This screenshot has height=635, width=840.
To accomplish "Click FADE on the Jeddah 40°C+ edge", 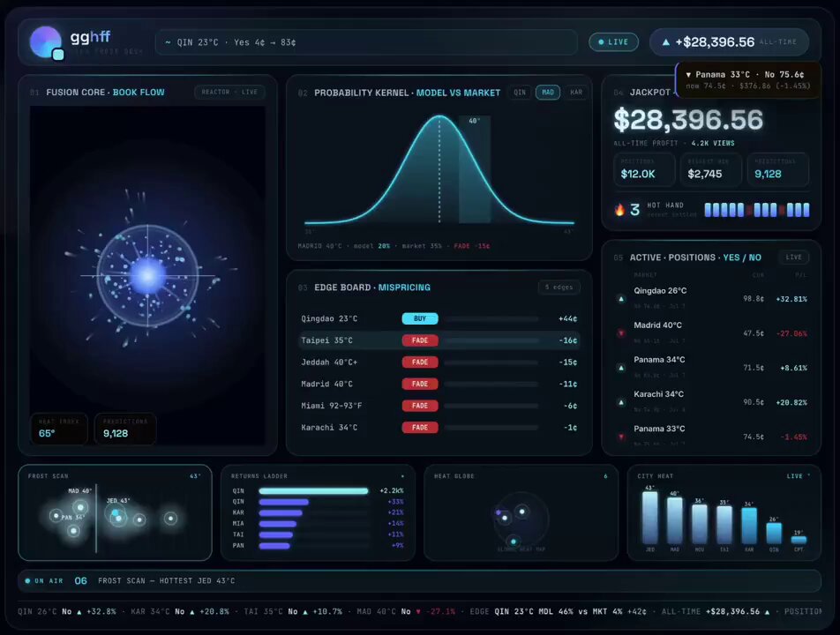I will [420, 362].
